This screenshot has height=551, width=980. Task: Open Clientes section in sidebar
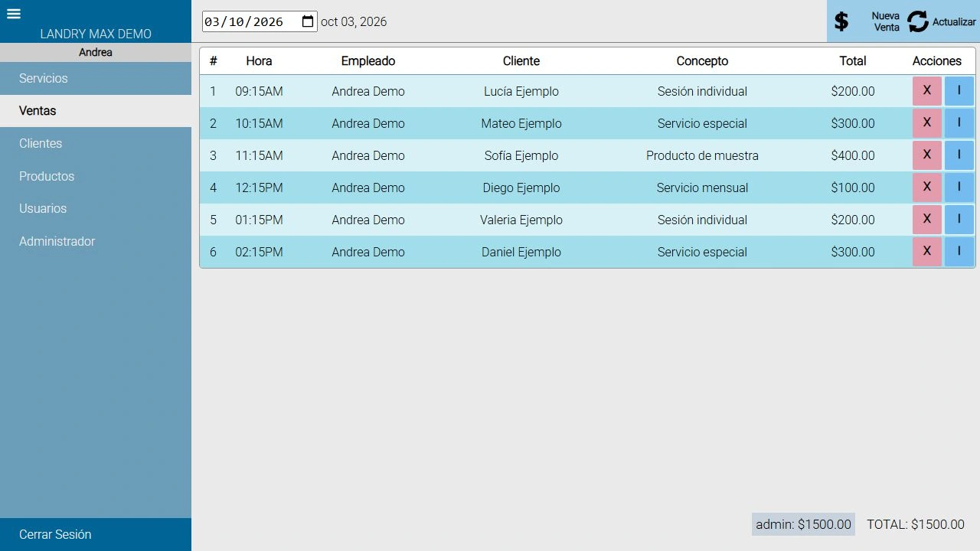[96, 143]
